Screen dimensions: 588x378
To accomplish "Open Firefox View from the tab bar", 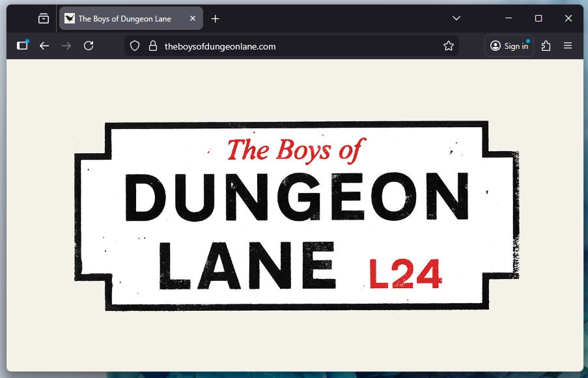I will tap(44, 19).
